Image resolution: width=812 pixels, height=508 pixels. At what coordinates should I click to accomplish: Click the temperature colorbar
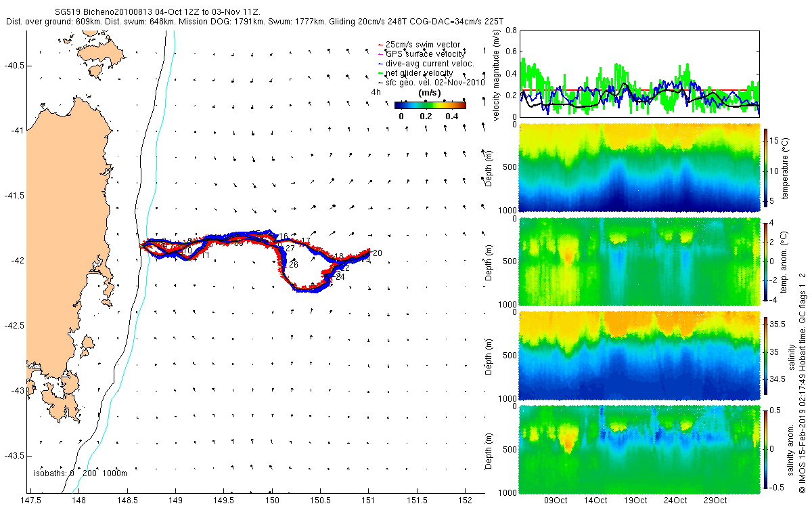[766, 167]
